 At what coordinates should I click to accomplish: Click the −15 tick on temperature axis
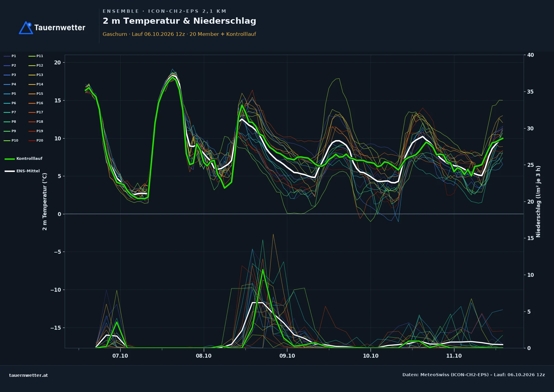tap(56, 328)
